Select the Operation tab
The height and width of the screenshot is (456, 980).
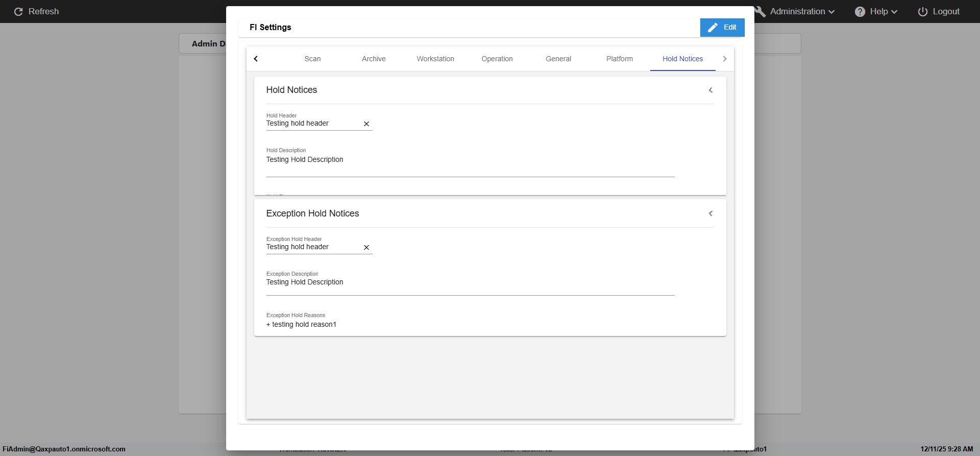tap(497, 59)
